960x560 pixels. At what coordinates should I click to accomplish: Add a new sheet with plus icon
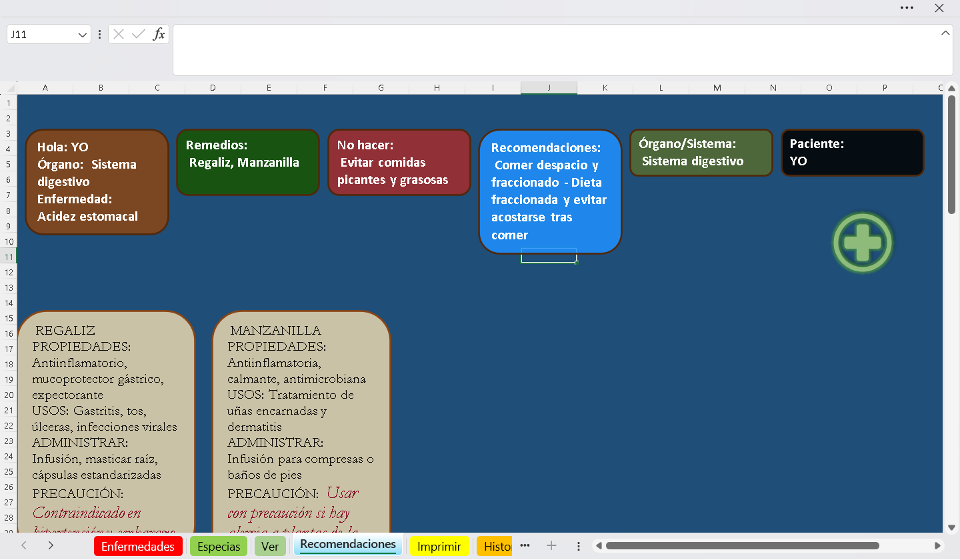(551, 546)
